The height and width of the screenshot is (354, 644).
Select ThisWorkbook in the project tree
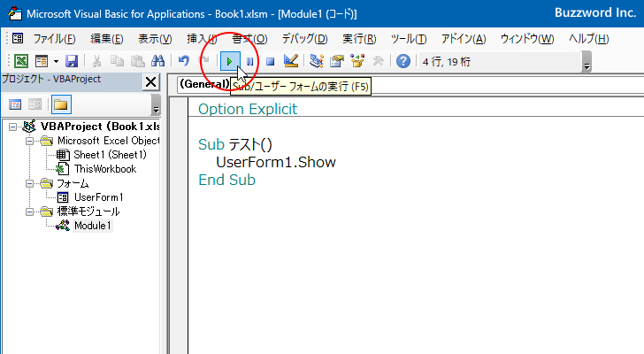click(105, 169)
